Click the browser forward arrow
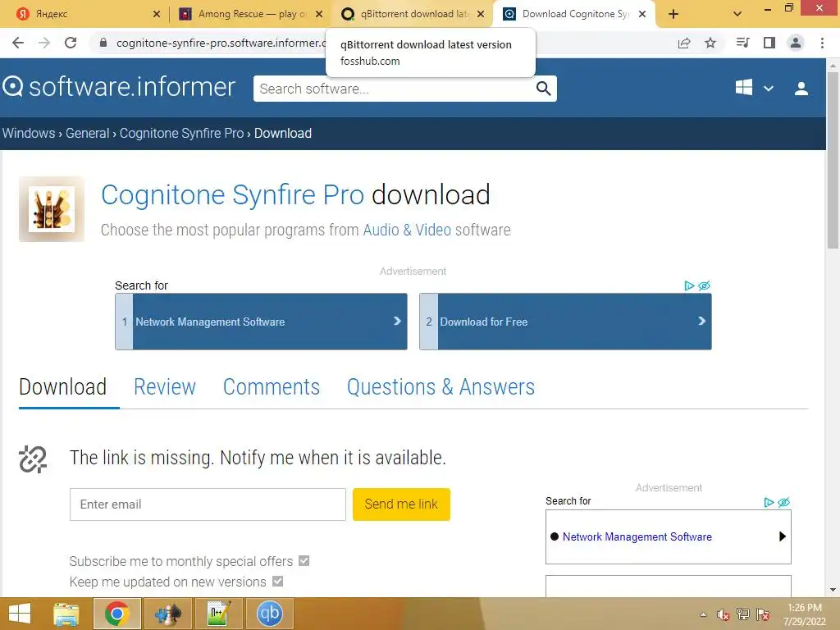 point(44,43)
